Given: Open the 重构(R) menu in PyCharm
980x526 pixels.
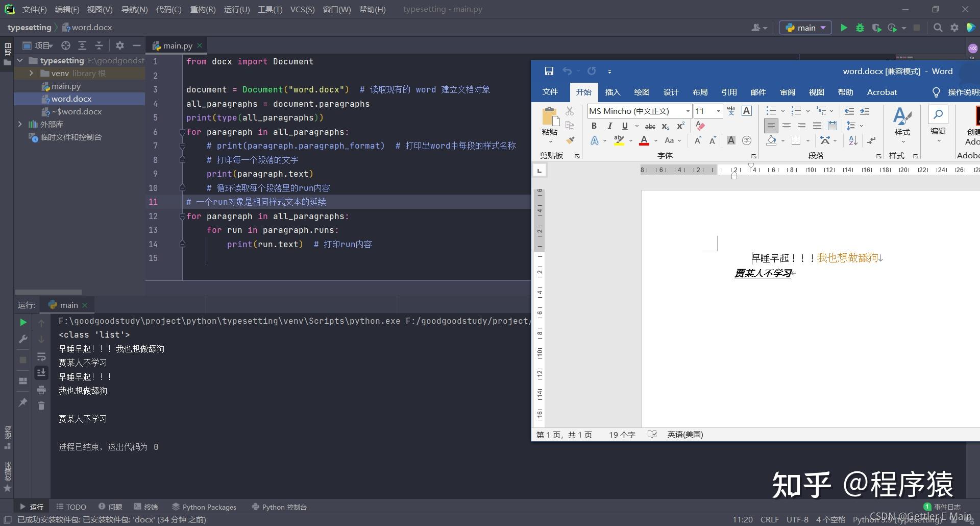Looking at the screenshot, I should click(x=203, y=9).
